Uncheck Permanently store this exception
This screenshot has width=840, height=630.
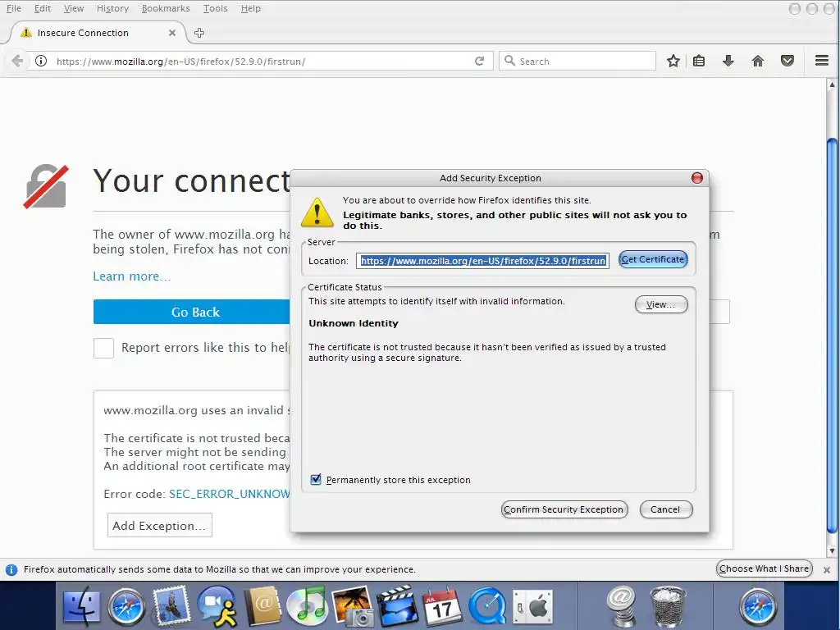tap(316, 479)
